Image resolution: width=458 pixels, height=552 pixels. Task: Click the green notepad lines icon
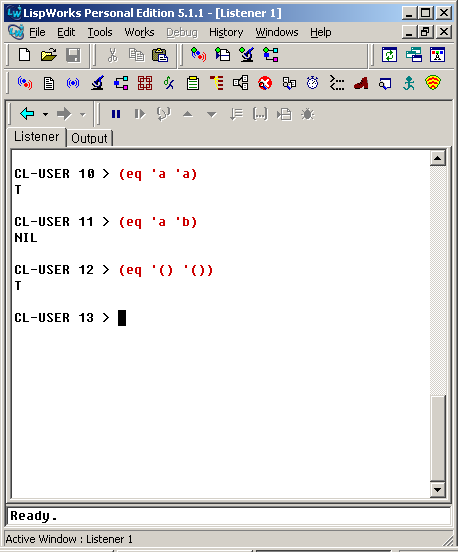coord(193,83)
